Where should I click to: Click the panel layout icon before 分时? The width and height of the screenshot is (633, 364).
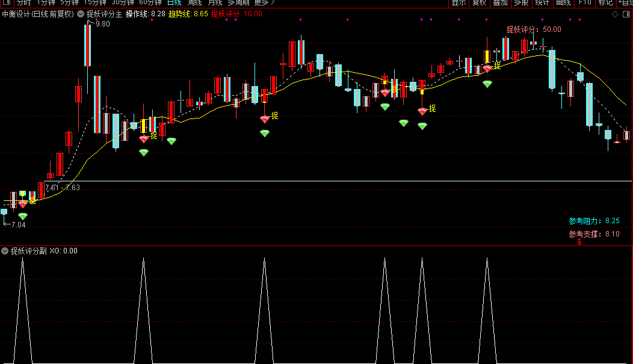pos(6,2)
